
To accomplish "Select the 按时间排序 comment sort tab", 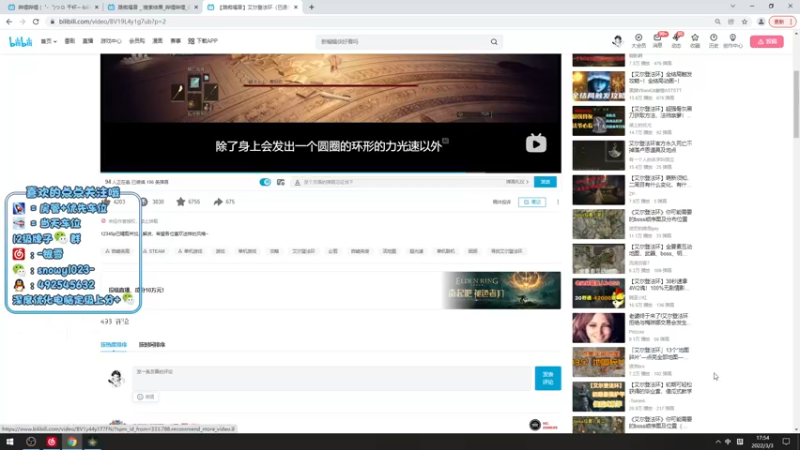I will point(152,345).
